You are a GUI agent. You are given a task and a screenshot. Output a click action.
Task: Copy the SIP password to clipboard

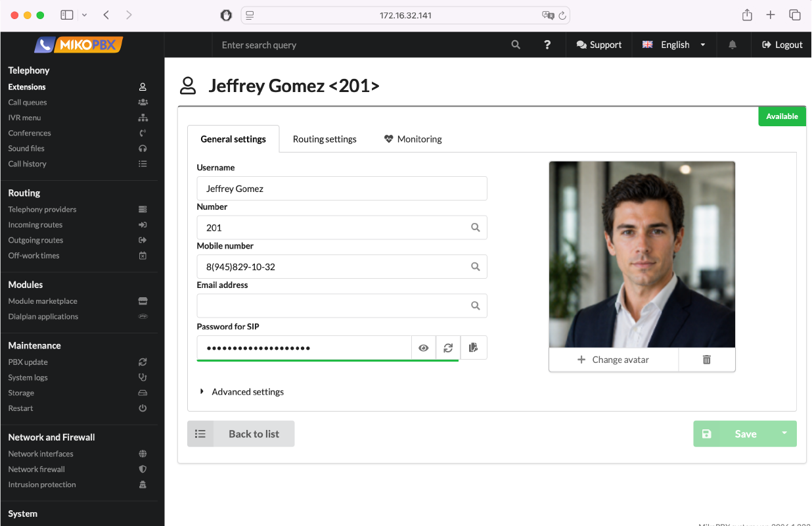click(x=474, y=348)
